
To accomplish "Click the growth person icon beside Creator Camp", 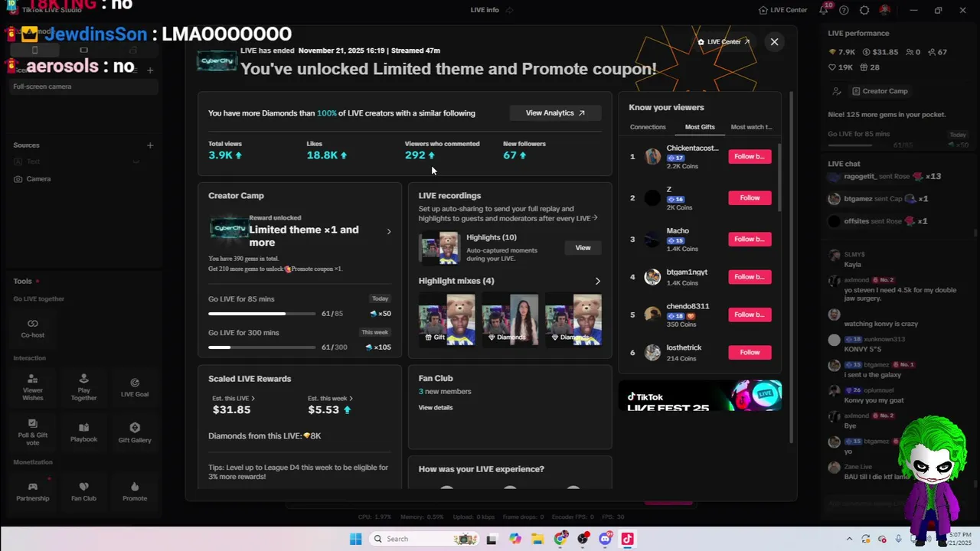I will (x=836, y=91).
